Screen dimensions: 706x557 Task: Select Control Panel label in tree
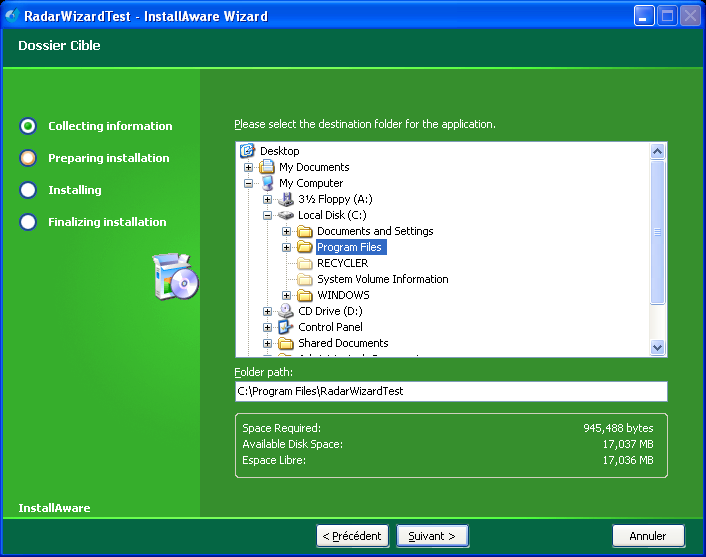[330, 327]
